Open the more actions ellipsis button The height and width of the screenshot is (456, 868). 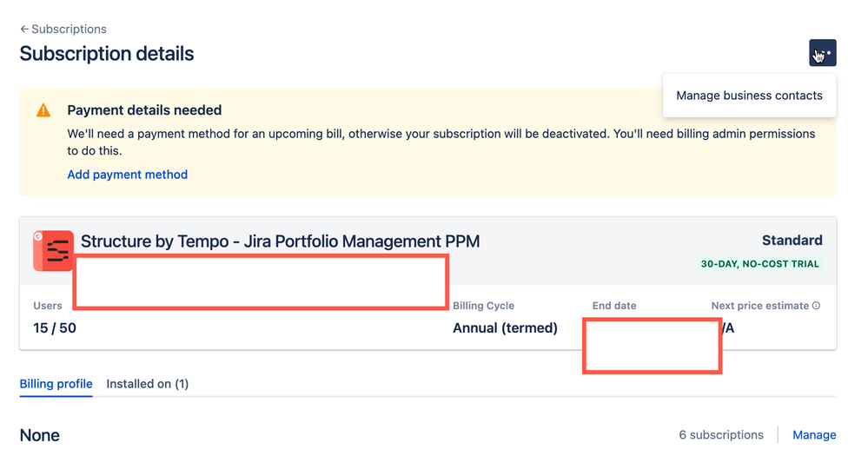coord(823,53)
